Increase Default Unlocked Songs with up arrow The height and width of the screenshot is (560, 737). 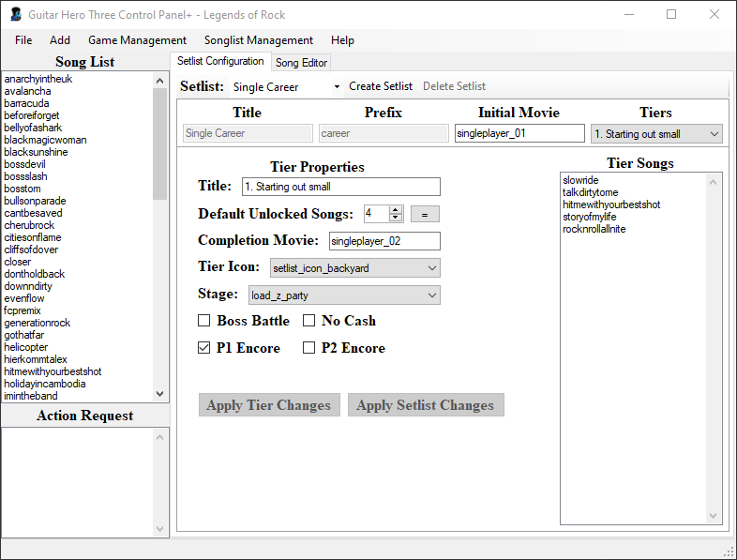pos(396,210)
